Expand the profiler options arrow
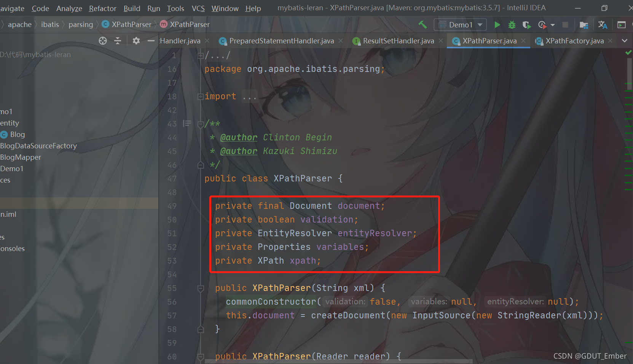The width and height of the screenshot is (633, 364). click(553, 25)
